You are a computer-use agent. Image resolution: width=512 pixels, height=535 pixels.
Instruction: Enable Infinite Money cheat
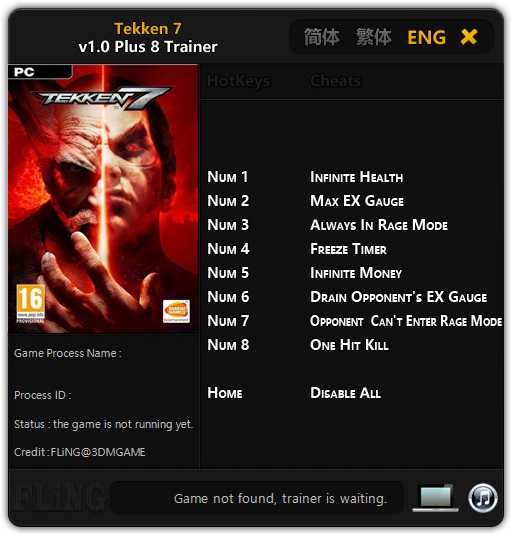coord(356,273)
